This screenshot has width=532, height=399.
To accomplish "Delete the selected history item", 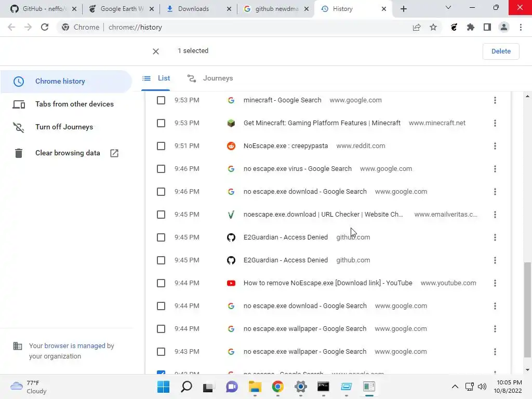I will (x=501, y=51).
